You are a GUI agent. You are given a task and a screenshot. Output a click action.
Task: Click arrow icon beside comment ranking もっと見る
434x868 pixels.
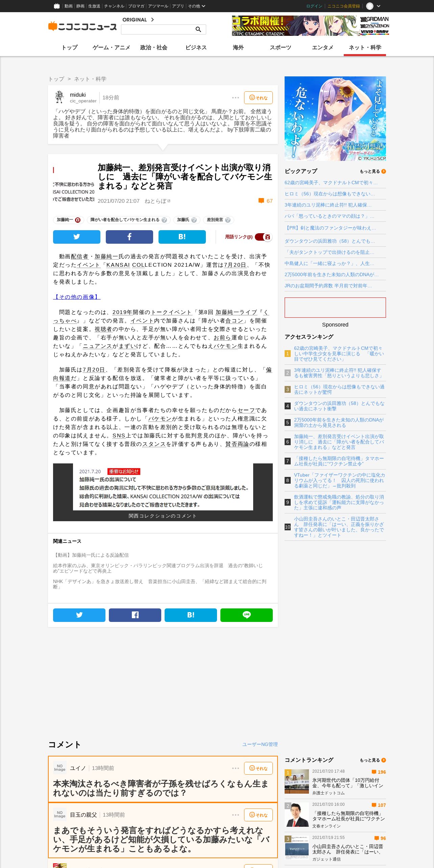point(384,760)
